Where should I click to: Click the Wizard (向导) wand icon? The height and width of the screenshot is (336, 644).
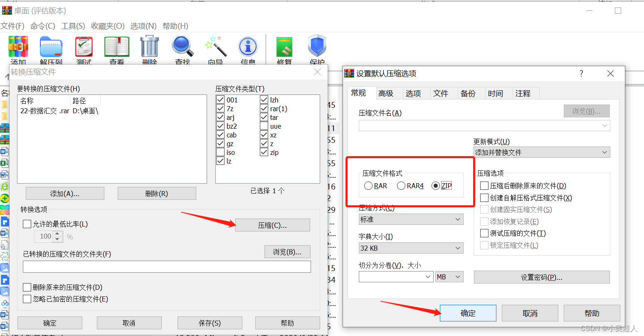[216, 47]
